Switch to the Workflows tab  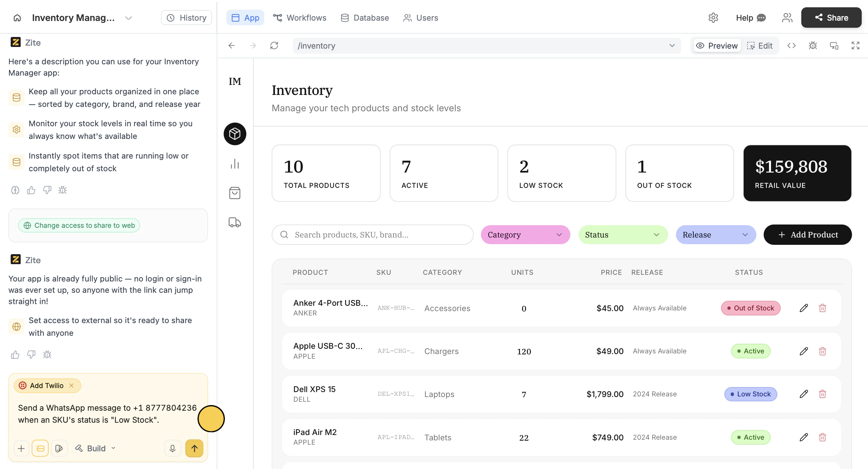coord(300,18)
